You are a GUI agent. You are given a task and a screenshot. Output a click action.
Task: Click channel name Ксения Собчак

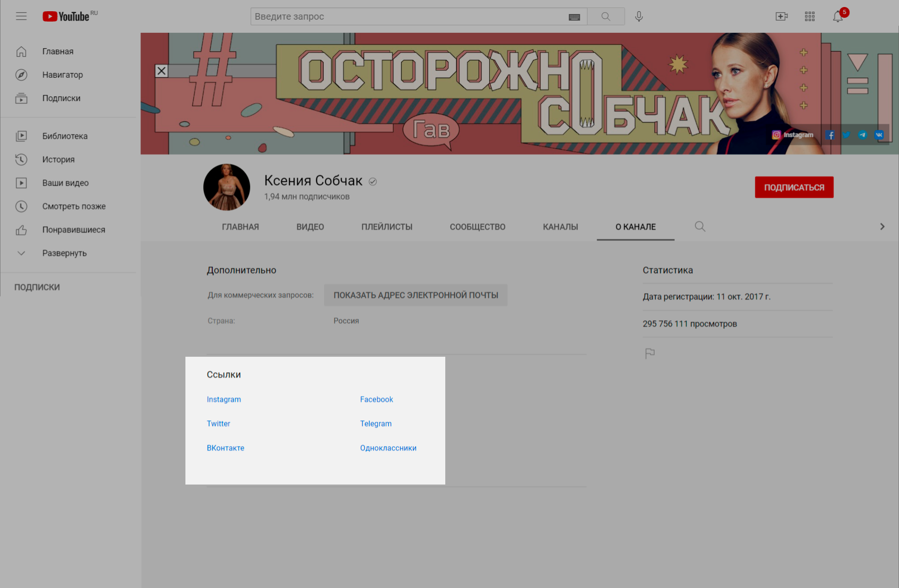pyautogui.click(x=313, y=181)
